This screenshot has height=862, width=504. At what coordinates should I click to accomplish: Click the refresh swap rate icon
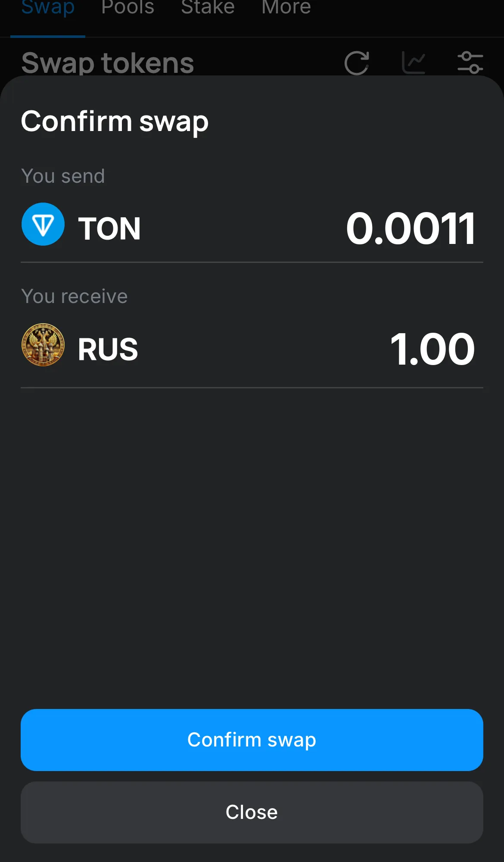coord(357,63)
